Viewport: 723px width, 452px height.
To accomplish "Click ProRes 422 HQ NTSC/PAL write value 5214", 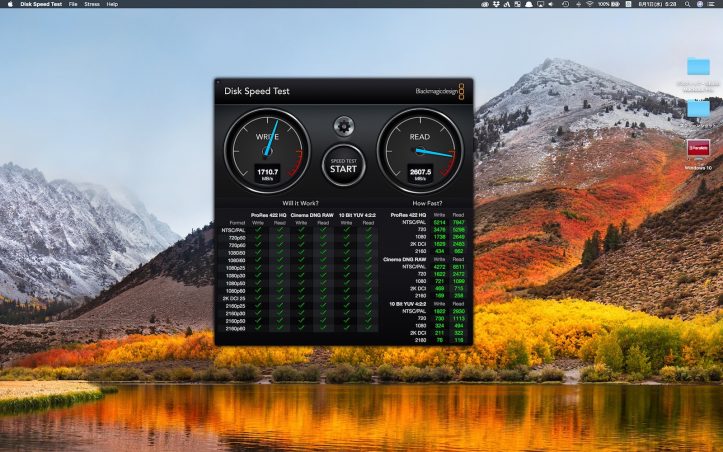I will click(x=439, y=222).
